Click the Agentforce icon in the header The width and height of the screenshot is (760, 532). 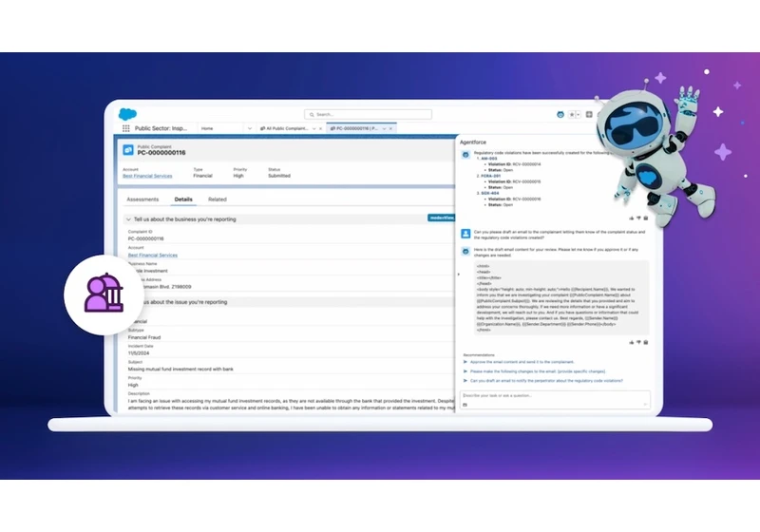(x=560, y=114)
